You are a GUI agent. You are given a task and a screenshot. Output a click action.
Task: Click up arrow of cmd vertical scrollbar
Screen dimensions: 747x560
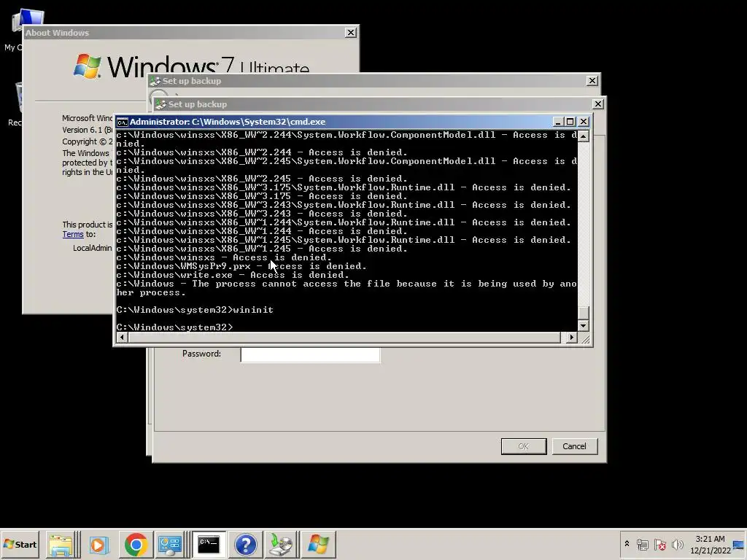click(583, 136)
